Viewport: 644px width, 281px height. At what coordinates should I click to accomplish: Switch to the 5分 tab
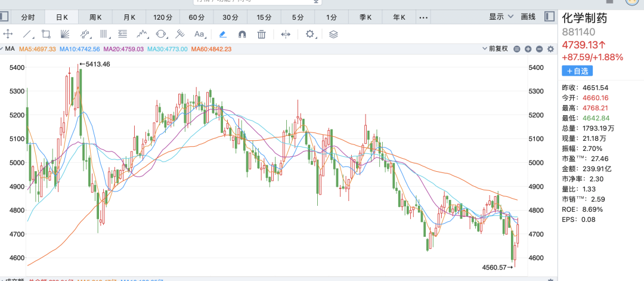tap(298, 17)
